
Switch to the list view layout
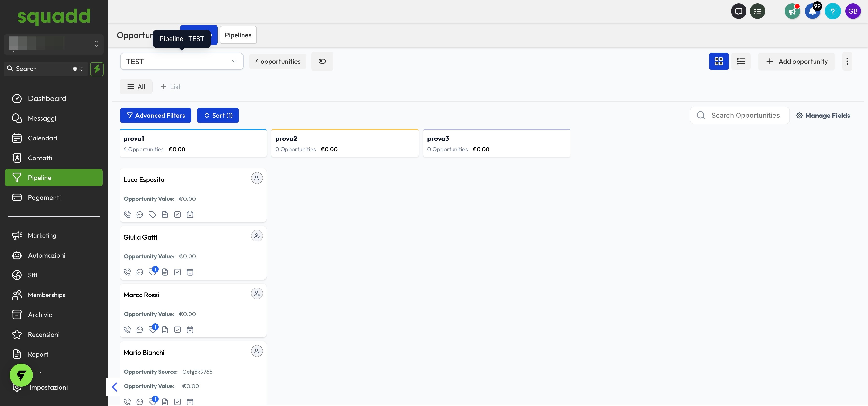pos(741,61)
